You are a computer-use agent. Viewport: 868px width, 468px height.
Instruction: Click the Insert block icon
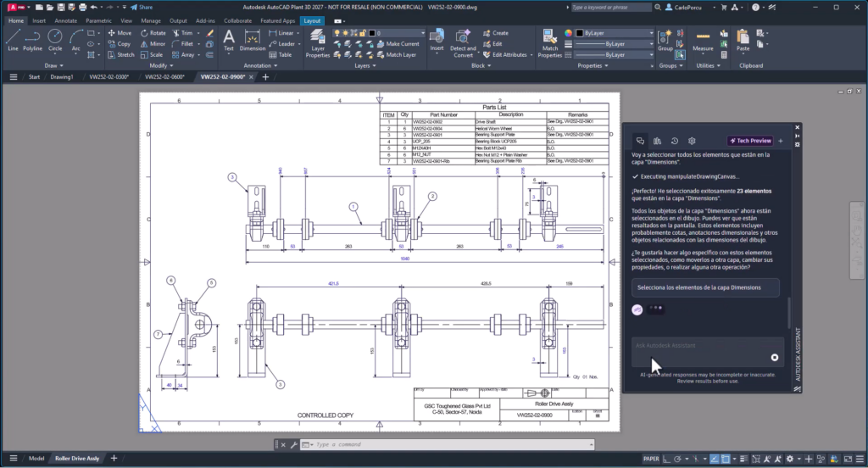click(437, 41)
